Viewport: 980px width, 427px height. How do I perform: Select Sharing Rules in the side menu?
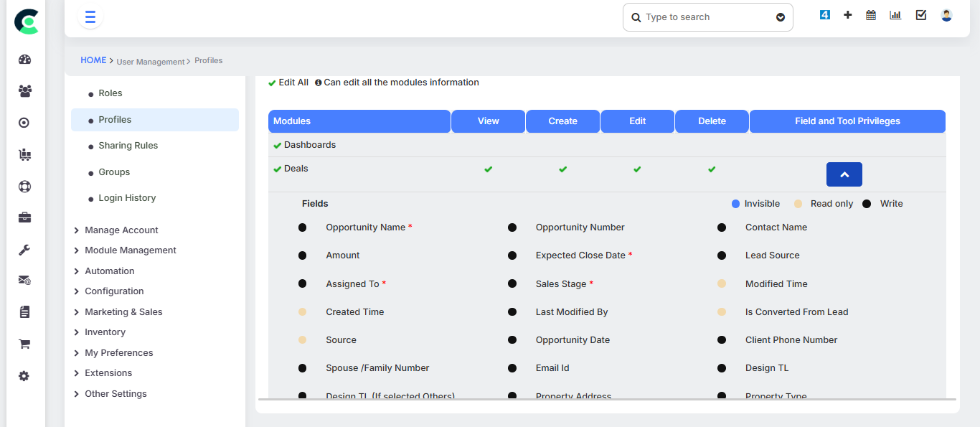(128, 146)
